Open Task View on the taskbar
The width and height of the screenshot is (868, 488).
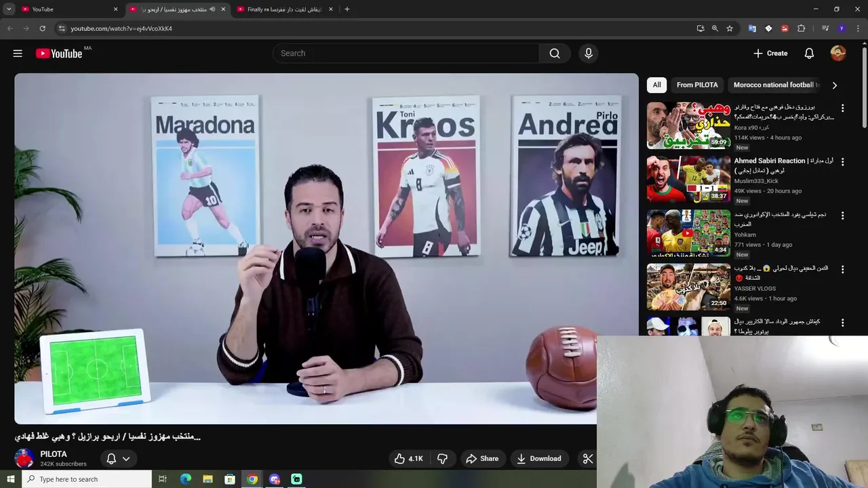tap(162, 479)
